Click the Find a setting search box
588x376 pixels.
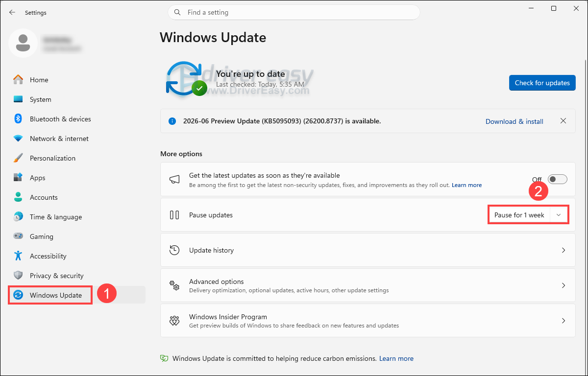point(294,12)
